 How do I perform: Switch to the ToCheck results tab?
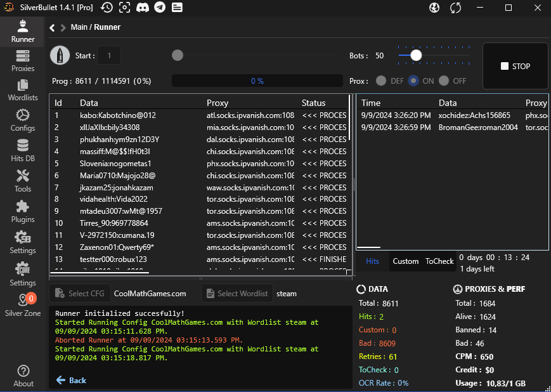pos(439,261)
